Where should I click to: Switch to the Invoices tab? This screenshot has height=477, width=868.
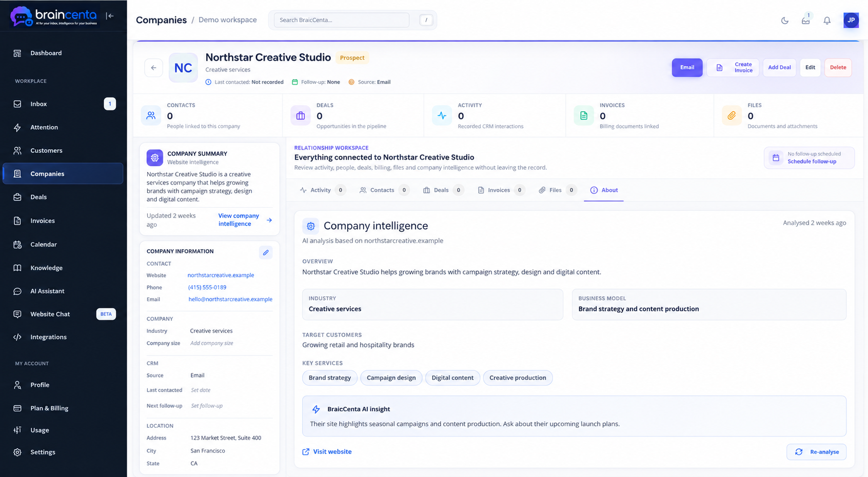[x=501, y=190]
